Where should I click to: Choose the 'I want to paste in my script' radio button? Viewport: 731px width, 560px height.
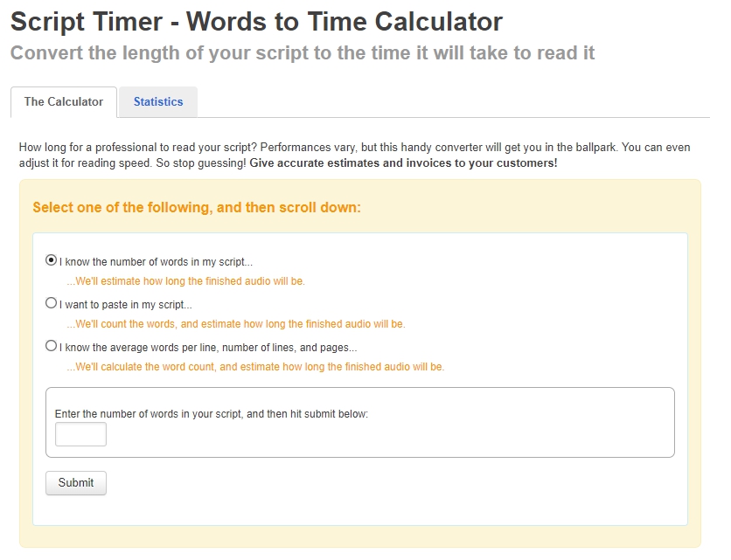point(51,303)
